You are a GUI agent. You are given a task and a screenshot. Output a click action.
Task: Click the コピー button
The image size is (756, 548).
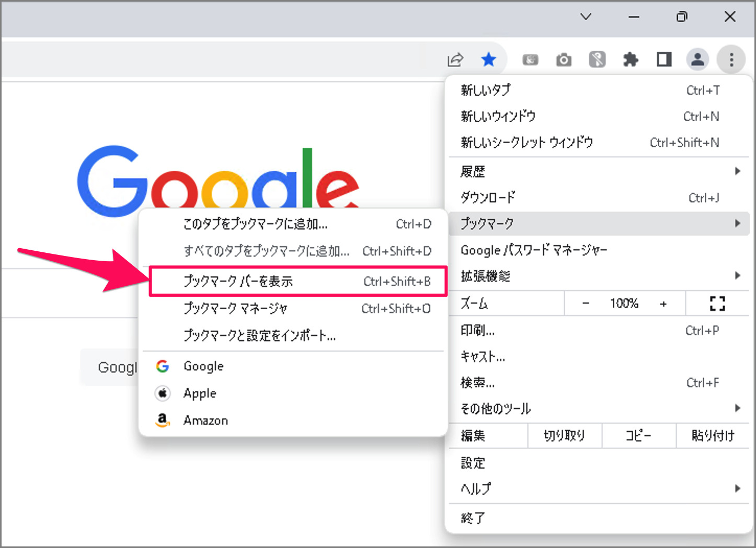[639, 435]
